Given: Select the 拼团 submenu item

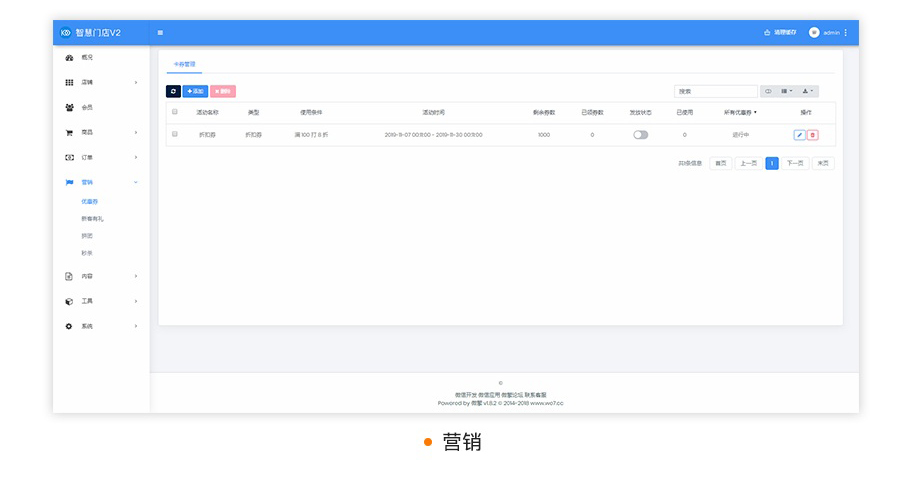Looking at the screenshot, I should [x=87, y=236].
